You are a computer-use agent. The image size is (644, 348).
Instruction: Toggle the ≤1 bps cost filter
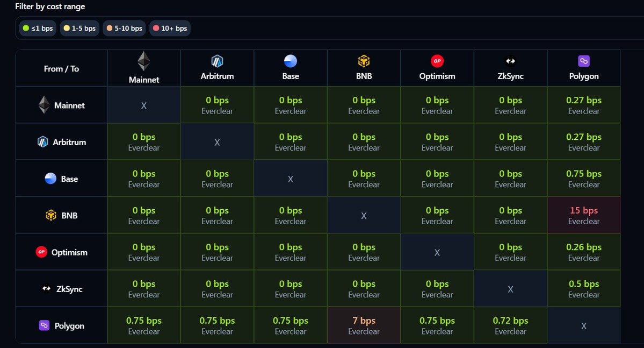tap(38, 29)
